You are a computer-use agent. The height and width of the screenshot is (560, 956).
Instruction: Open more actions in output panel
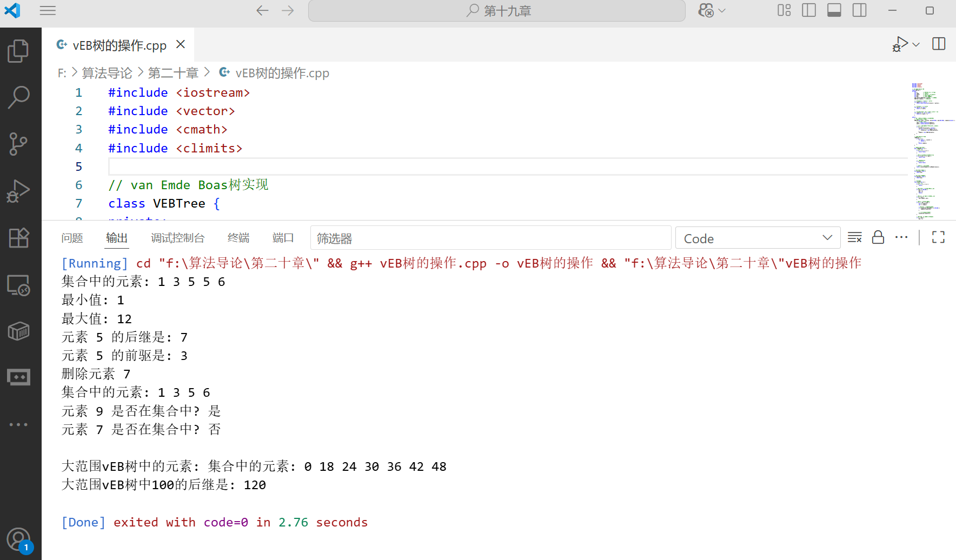click(x=901, y=237)
